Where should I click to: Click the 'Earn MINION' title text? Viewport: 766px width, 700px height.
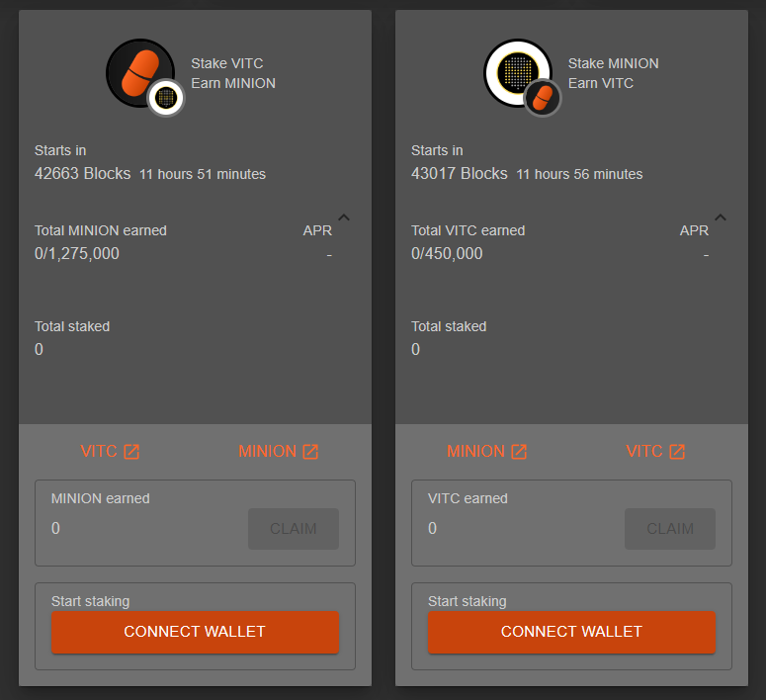tap(233, 83)
